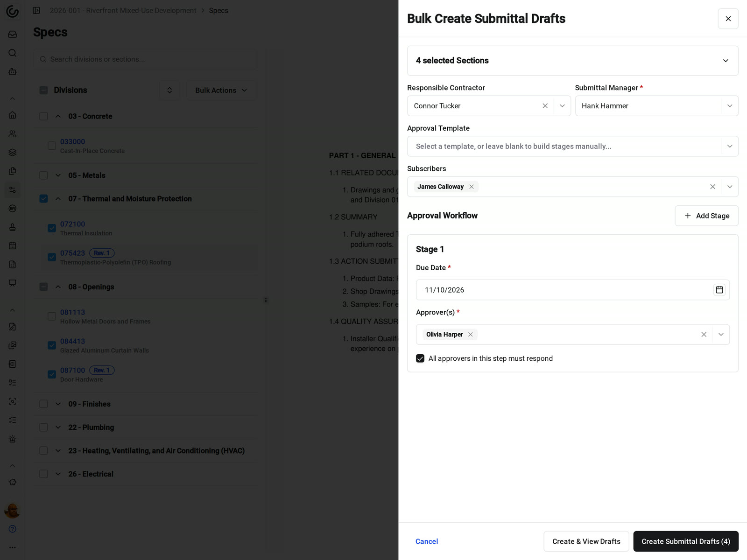Open the people icon in sidebar
The width and height of the screenshot is (747, 560).
coord(13,133)
